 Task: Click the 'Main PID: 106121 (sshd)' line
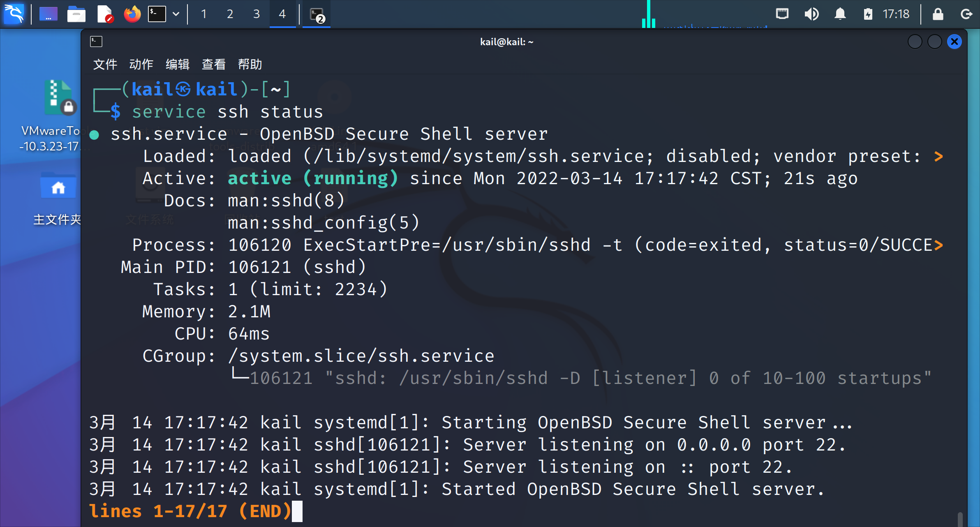click(243, 267)
